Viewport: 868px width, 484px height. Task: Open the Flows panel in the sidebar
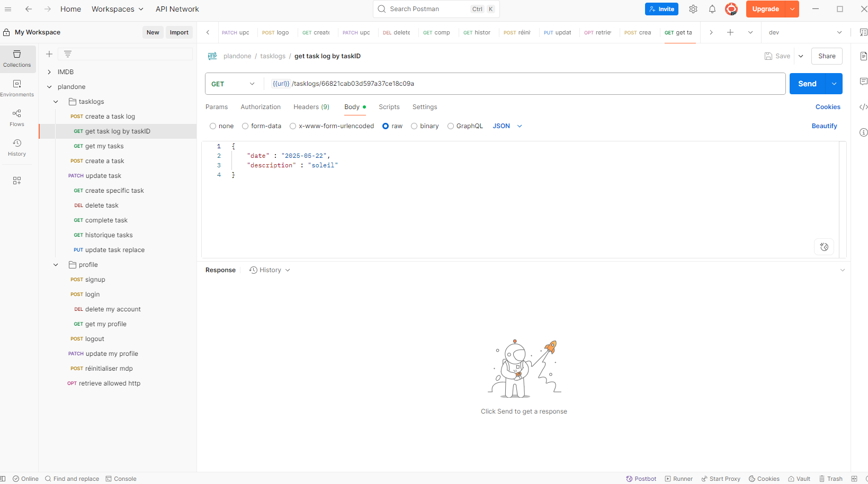(x=16, y=118)
